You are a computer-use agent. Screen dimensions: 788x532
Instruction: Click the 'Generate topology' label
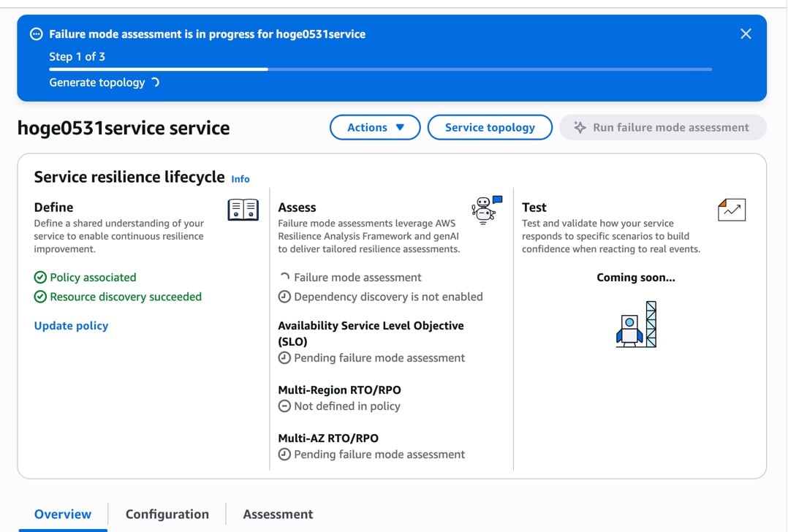(97, 83)
